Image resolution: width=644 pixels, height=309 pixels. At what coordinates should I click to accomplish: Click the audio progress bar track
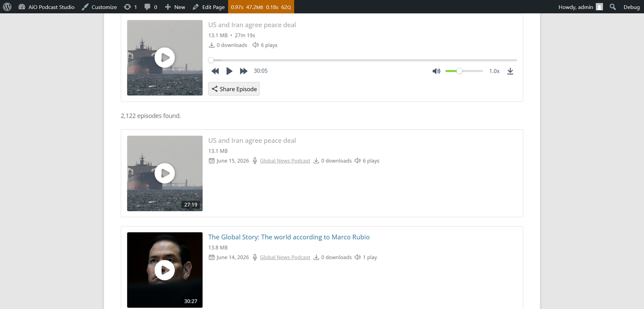click(x=363, y=60)
